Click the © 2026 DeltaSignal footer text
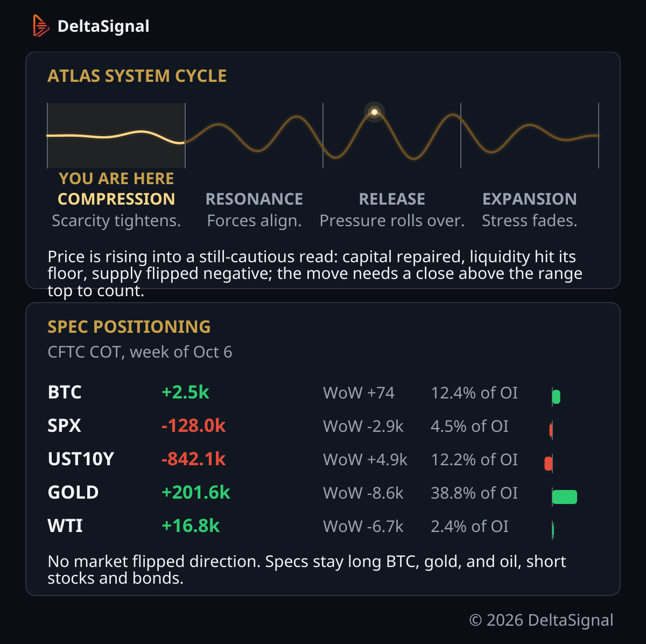This screenshot has width=646, height=644. 542,620
